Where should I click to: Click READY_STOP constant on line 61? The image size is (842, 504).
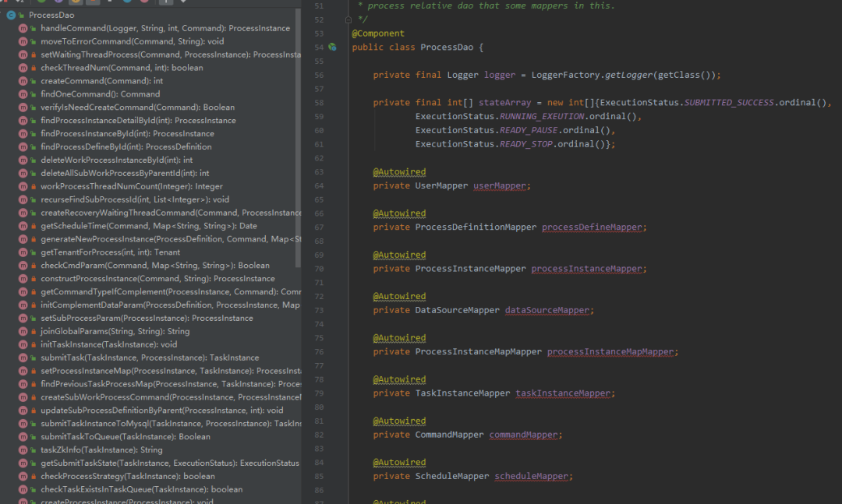point(525,144)
